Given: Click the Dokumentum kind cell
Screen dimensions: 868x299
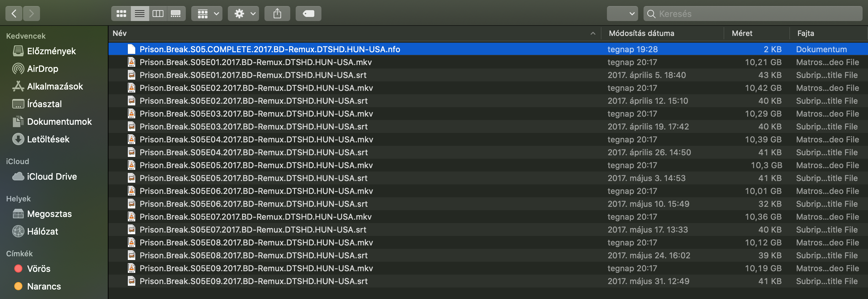Looking at the screenshot, I should 822,49.
